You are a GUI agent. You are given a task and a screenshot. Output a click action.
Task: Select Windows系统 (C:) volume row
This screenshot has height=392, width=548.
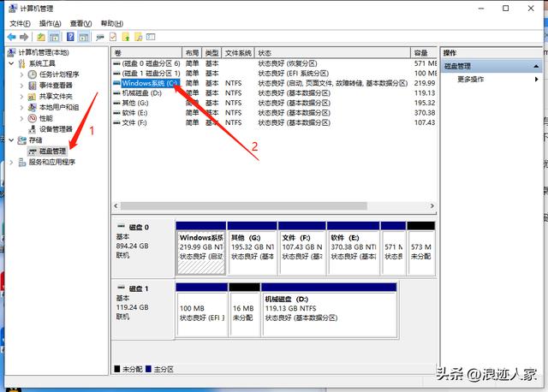(274, 83)
